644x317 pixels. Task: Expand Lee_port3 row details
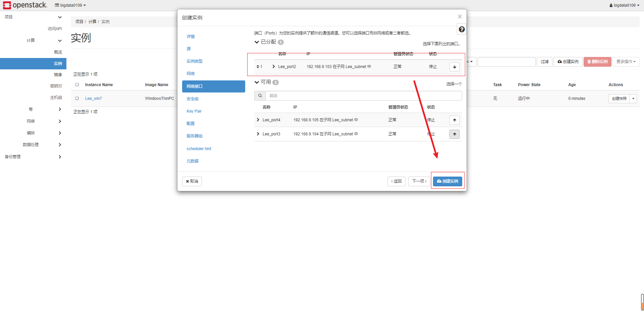[258, 134]
